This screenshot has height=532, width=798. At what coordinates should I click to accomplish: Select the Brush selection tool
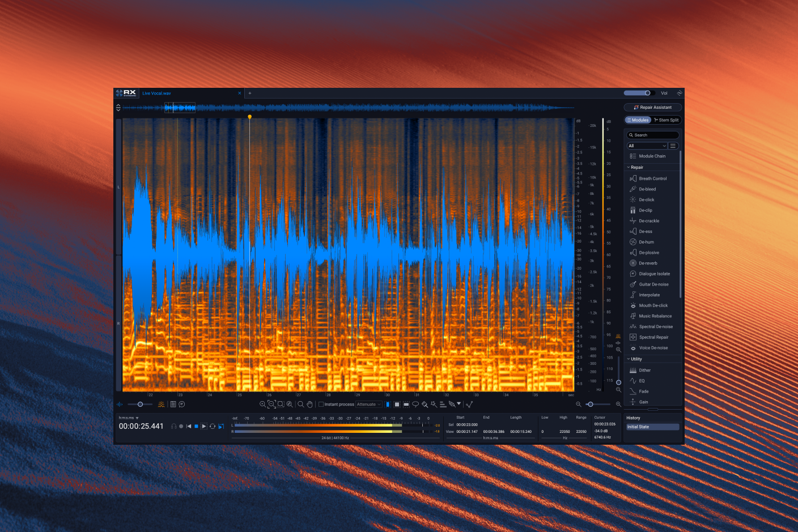pos(425,404)
